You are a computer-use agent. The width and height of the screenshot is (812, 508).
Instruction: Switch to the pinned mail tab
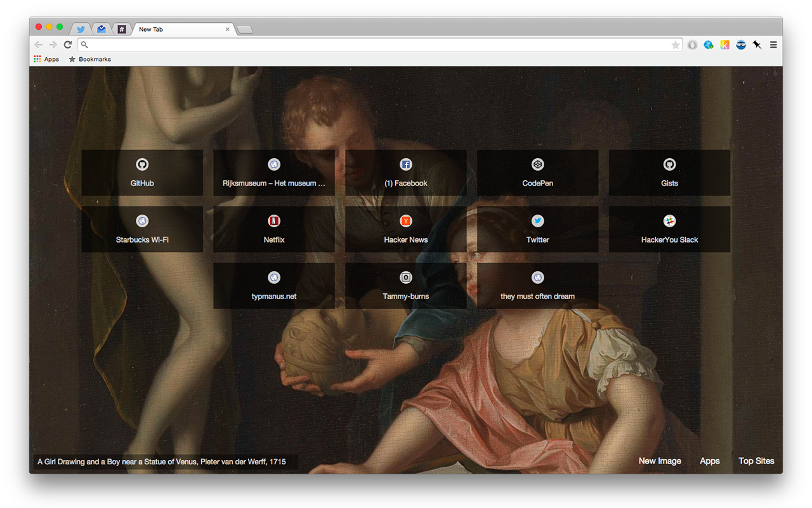(101, 29)
